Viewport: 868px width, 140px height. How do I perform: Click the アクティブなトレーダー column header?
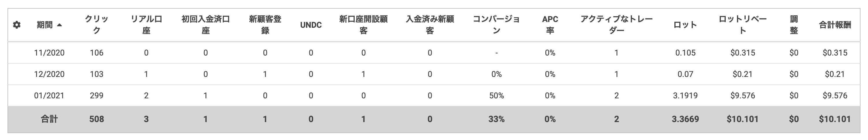click(616, 25)
